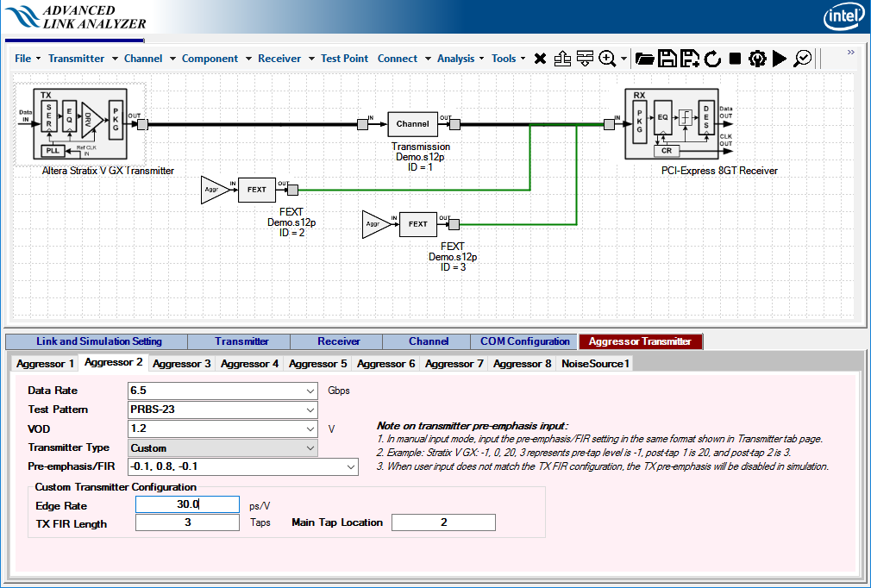Click the gear settings icon in toolbar

[x=757, y=59]
